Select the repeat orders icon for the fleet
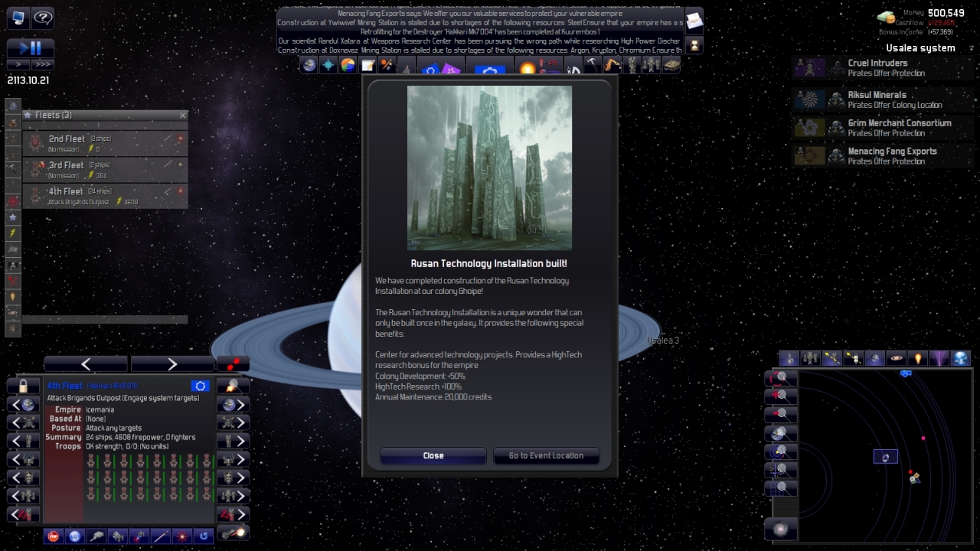The image size is (980, 551). pos(203,535)
